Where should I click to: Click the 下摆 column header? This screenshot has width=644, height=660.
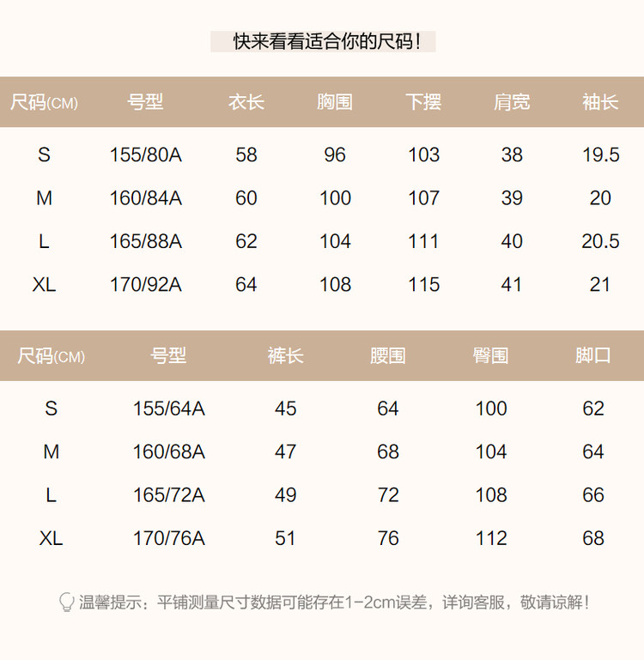[423, 102]
